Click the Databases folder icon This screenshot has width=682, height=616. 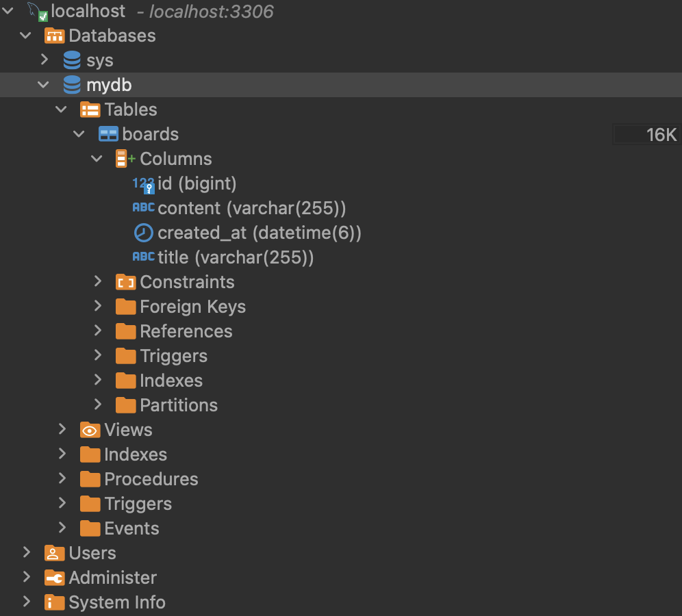(x=54, y=36)
